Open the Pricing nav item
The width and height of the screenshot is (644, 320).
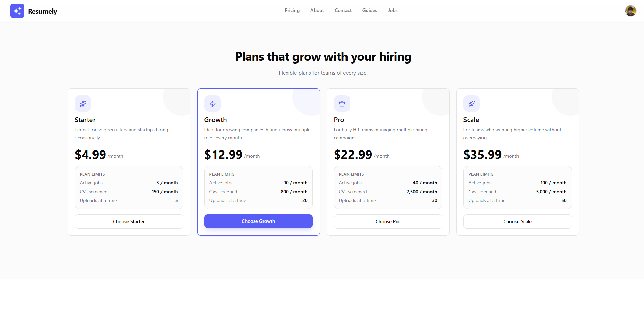click(292, 10)
